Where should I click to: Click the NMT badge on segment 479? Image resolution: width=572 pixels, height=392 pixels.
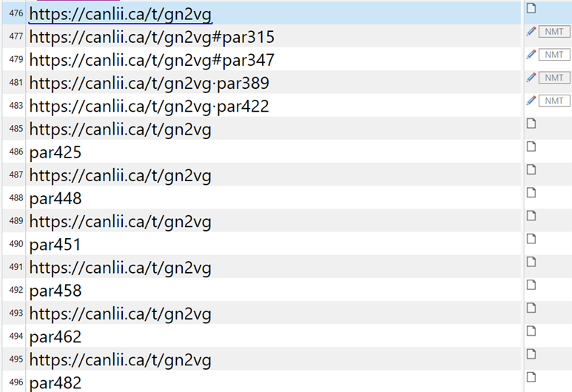coord(554,55)
